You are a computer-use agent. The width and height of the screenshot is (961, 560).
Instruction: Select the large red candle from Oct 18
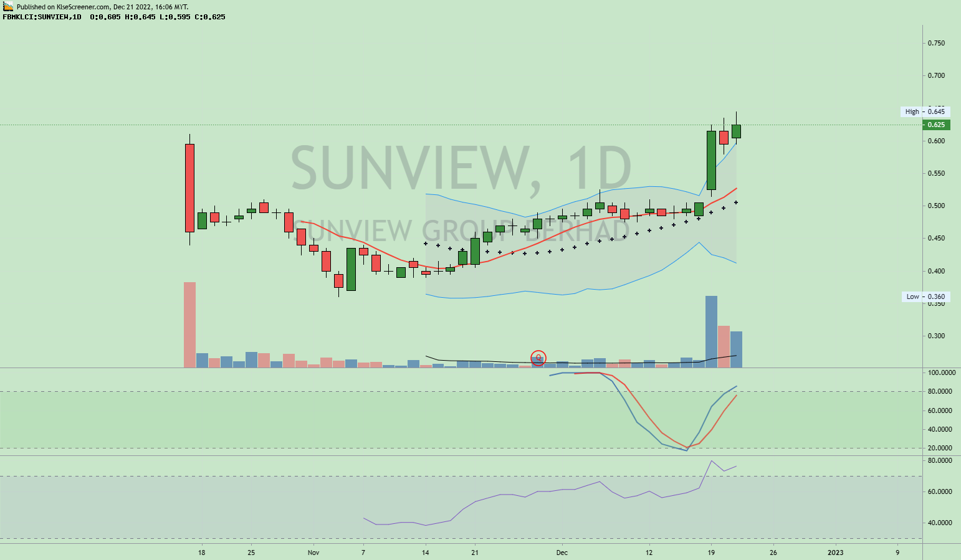click(189, 187)
